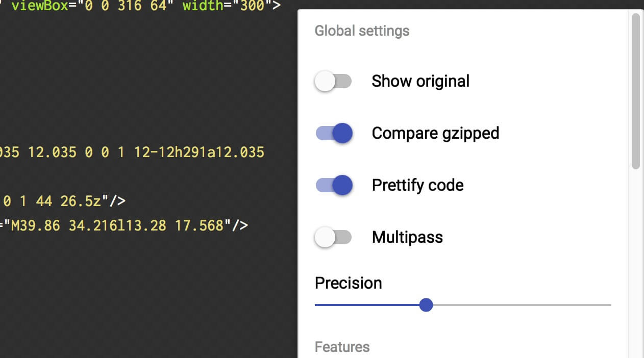
Task: Click the Prettify code label text
Action: pyautogui.click(x=417, y=185)
